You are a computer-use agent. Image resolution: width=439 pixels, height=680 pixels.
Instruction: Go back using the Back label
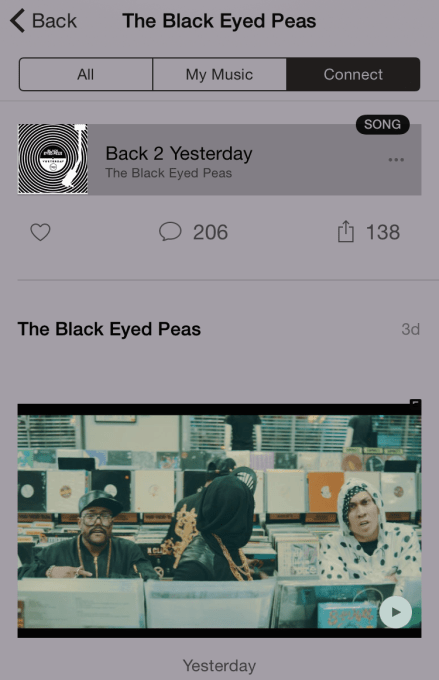(54, 21)
